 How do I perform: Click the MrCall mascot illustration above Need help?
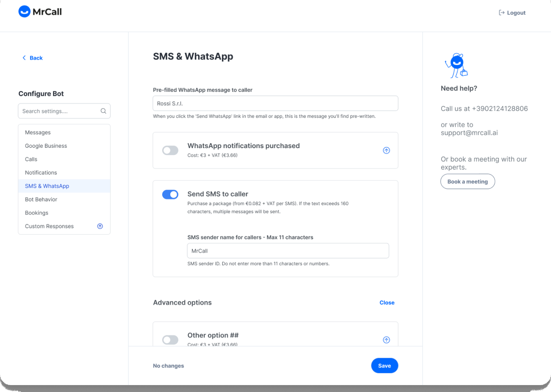click(x=456, y=65)
